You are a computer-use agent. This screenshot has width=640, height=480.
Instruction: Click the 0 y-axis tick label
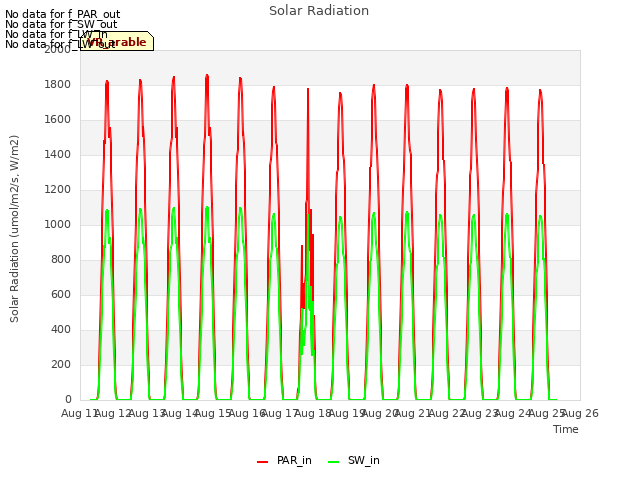click(x=68, y=400)
